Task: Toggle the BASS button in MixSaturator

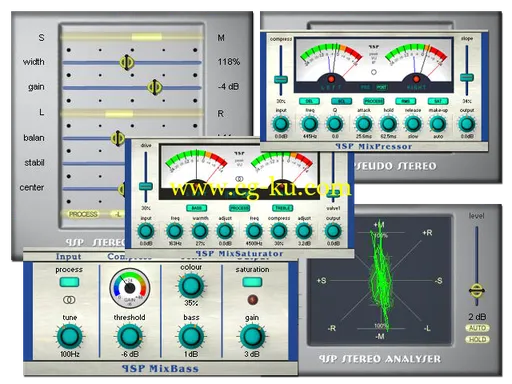Action: (x=196, y=208)
